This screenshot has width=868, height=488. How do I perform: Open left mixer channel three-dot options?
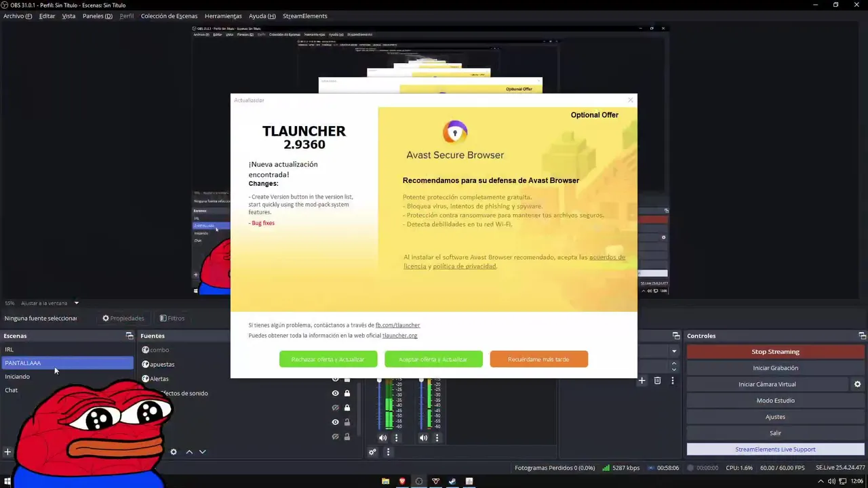[x=396, y=438]
